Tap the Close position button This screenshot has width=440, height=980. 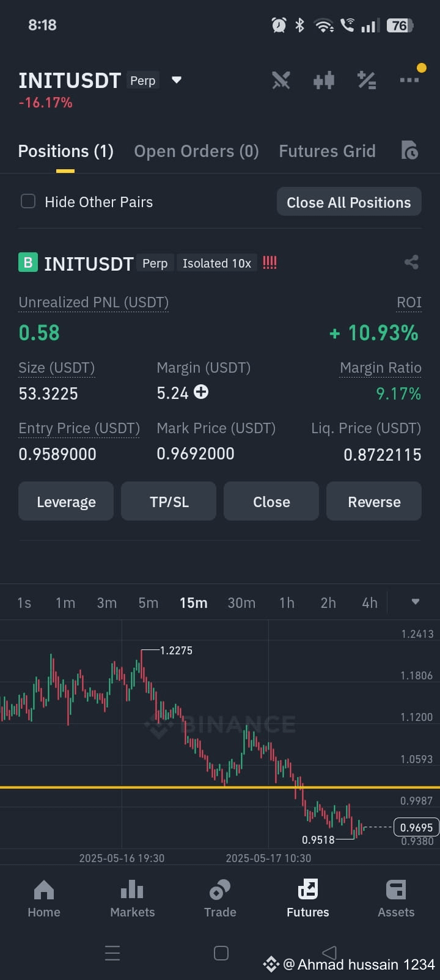pos(271,502)
